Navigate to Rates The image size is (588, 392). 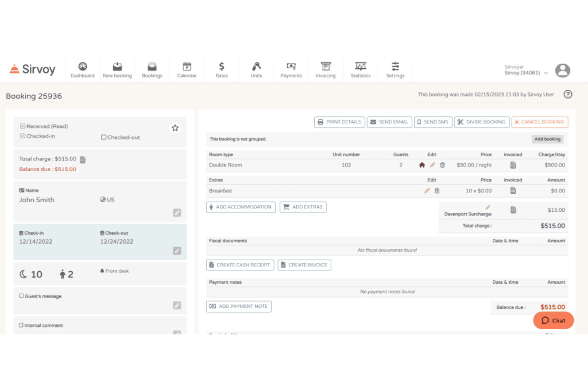222,70
